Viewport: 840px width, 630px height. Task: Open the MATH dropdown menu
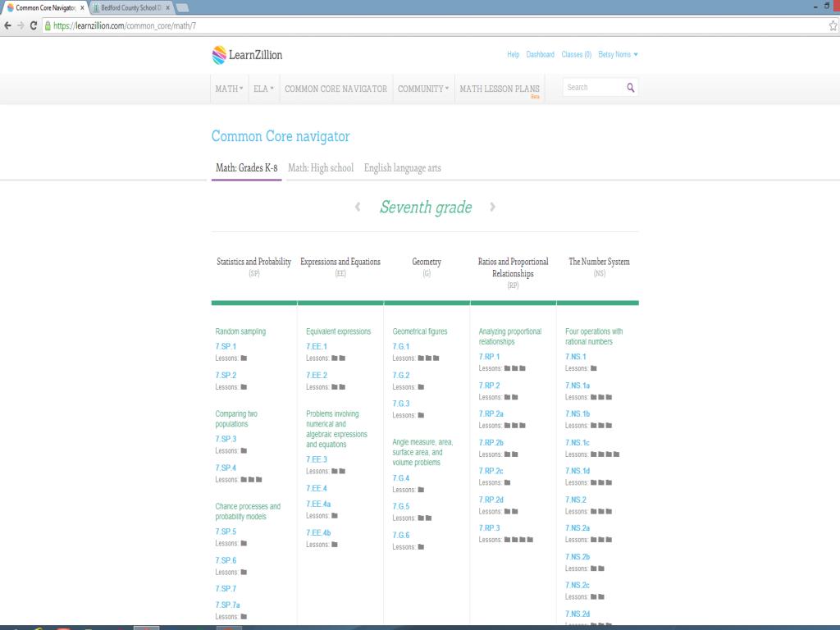tap(230, 89)
